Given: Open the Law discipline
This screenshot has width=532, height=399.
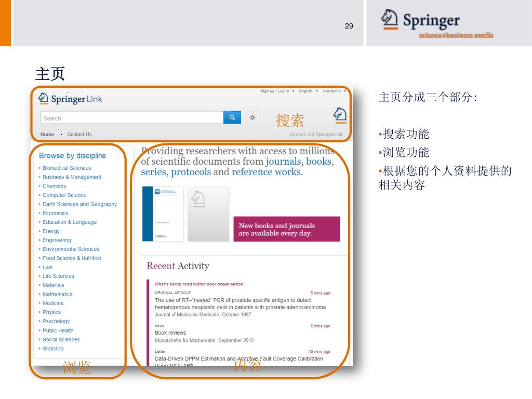Looking at the screenshot, I should (47, 267).
